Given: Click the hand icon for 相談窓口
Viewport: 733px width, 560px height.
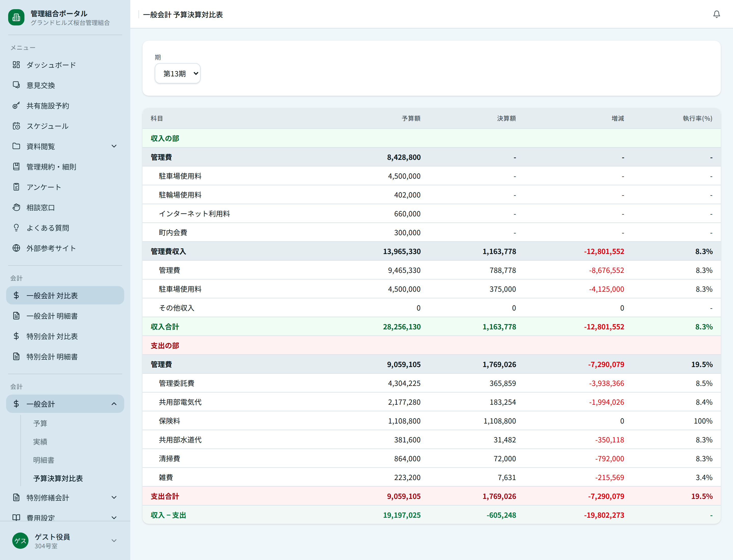Looking at the screenshot, I should [x=16, y=207].
